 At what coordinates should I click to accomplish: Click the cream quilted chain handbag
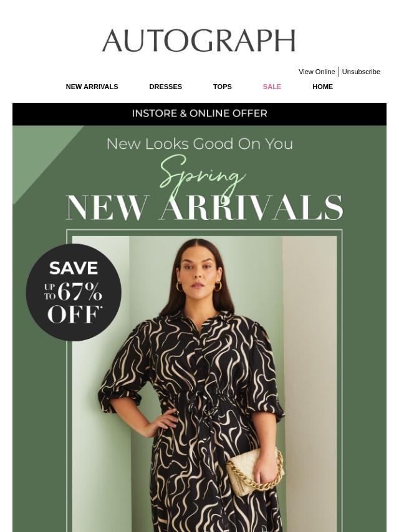(x=255, y=470)
